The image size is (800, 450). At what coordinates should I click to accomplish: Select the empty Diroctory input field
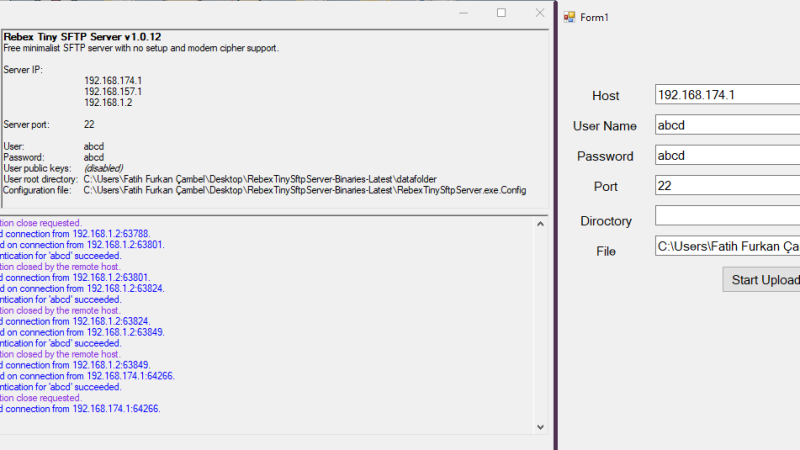tap(728, 215)
